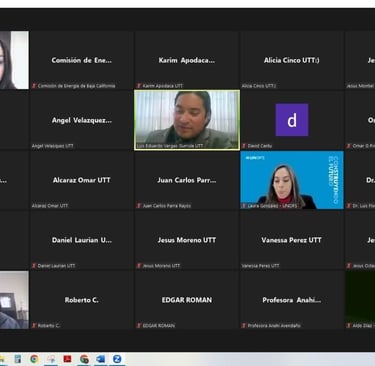Open the Zoom icon in the taskbar
Screen dimensions: 375x366
pyautogui.click(x=117, y=359)
